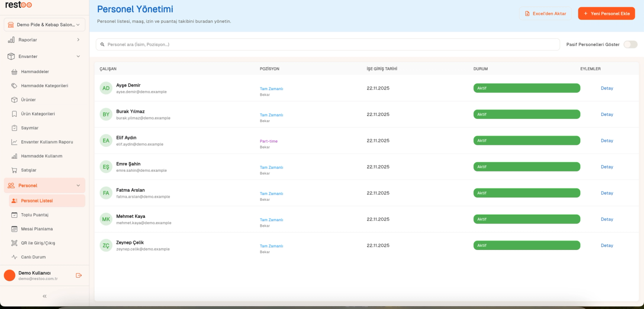Log out using the exit icon
The image size is (644, 309).
[79, 275]
